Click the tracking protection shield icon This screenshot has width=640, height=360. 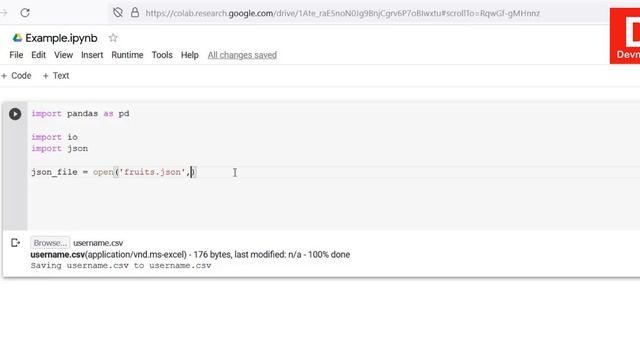[x=118, y=13]
